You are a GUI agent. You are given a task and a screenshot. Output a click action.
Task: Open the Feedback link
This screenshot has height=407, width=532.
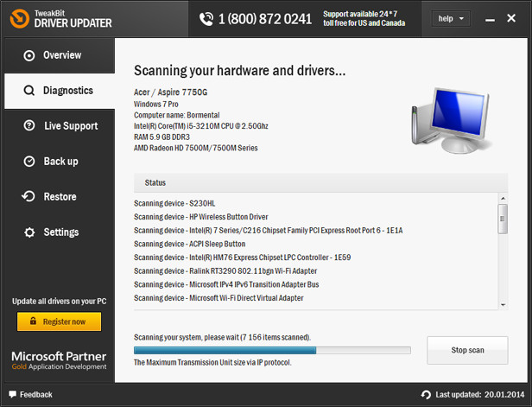36,394
